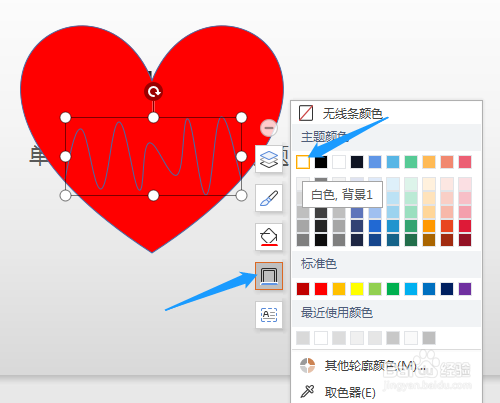The width and height of the screenshot is (500, 403).
Task: Click the rotate handle above the curve
Action: coord(153,92)
